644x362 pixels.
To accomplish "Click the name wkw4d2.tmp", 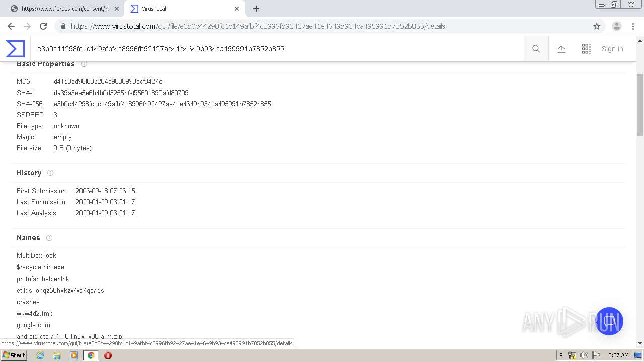I will (x=35, y=313).
